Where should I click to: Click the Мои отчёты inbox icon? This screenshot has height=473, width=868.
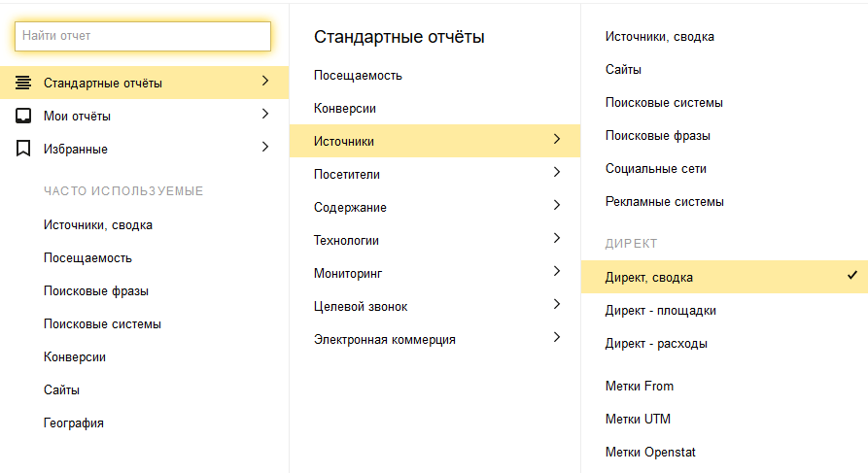tap(23, 116)
